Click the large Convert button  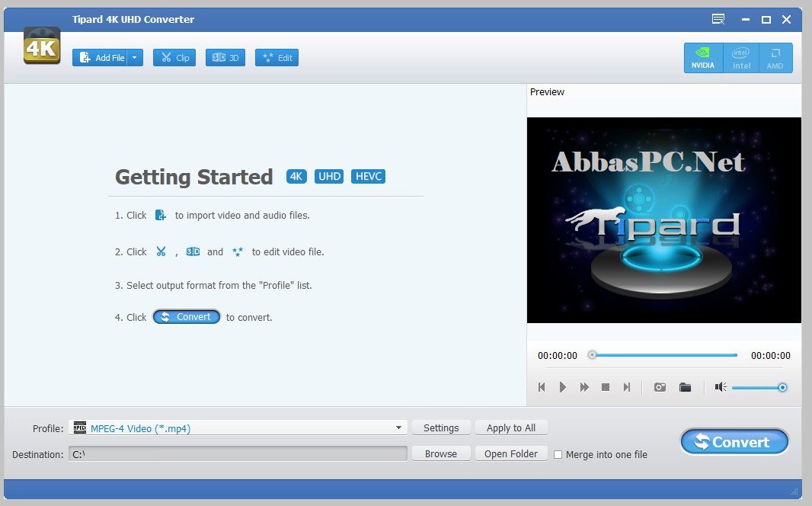(x=734, y=442)
